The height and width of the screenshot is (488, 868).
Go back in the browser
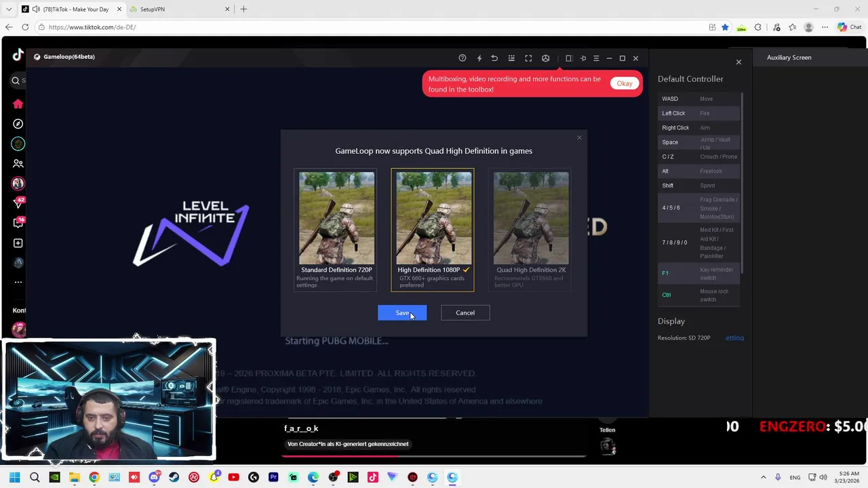[8, 27]
